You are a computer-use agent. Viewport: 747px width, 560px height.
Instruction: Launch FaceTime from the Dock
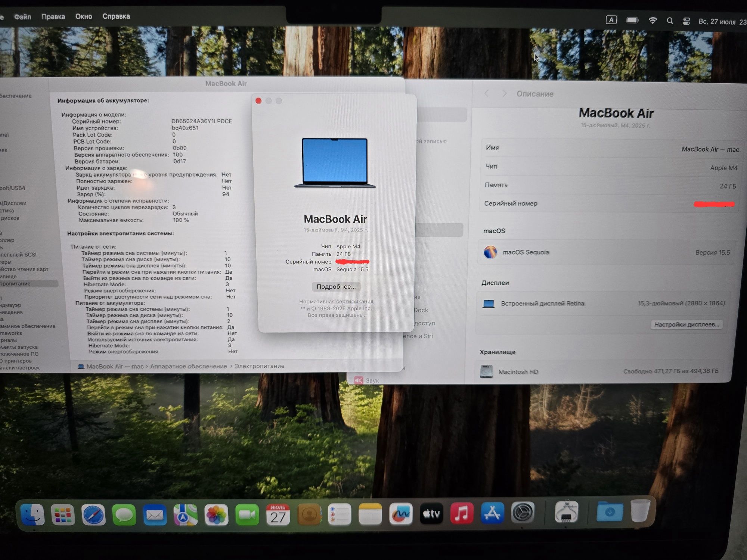tap(247, 515)
